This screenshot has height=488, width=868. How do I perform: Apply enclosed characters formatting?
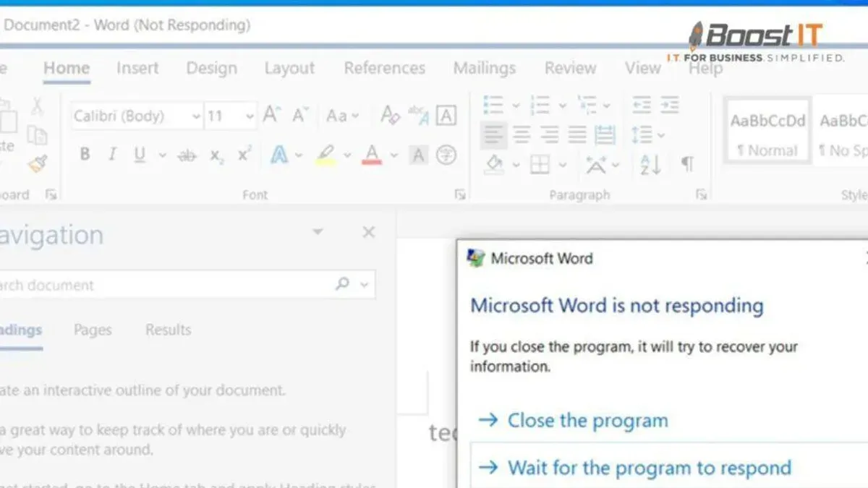446,154
